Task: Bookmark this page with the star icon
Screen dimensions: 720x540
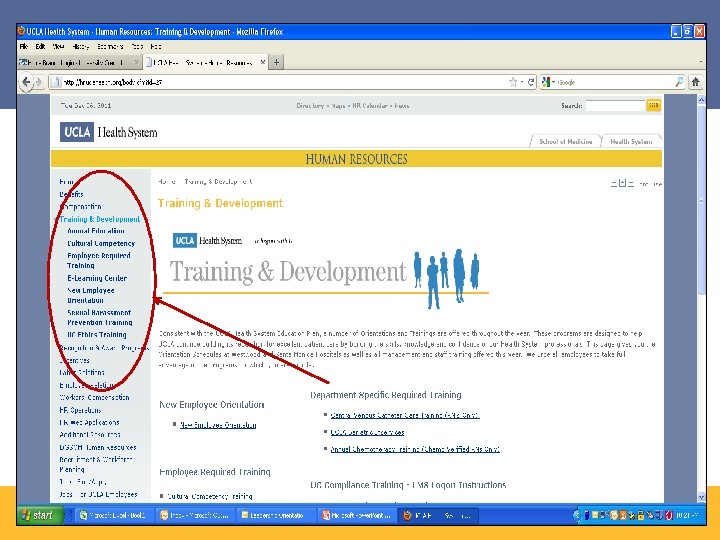Action: [513, 82]
